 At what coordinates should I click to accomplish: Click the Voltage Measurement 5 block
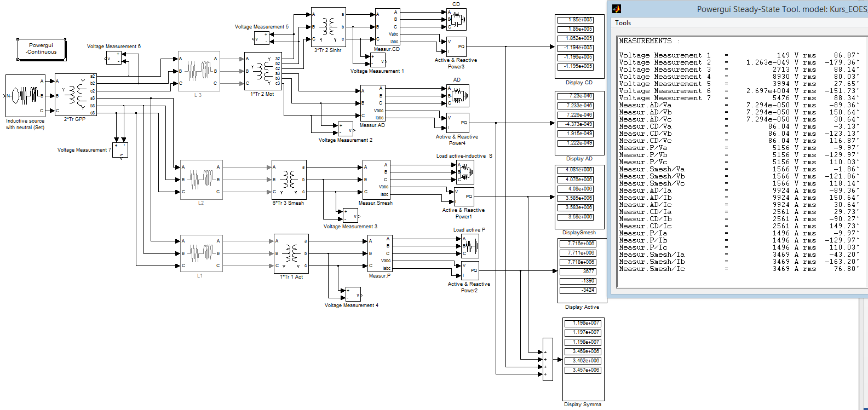[x=262, y=38]
